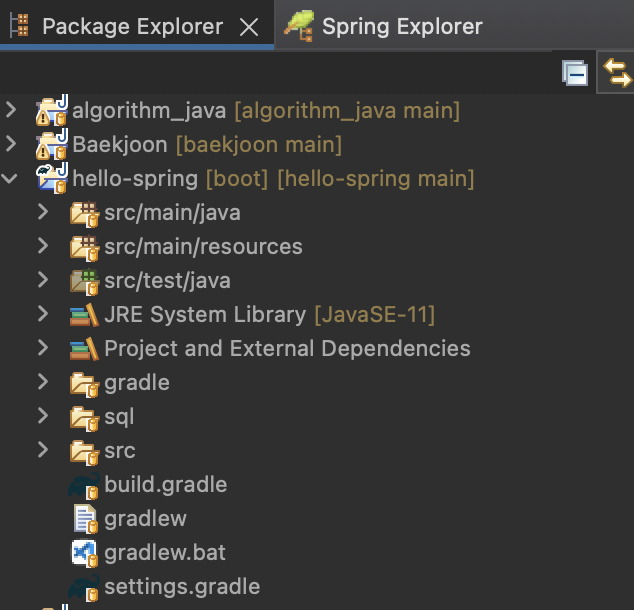
Task: Click the [algorithm_java main] branch text
Action: [x=347, y=110]
